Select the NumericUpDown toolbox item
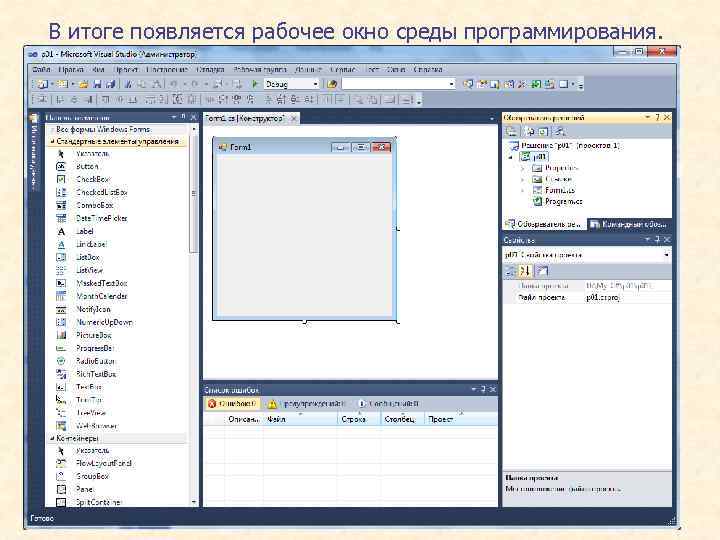This screenshot has height=540, width=720. click(x=104, y=322)
